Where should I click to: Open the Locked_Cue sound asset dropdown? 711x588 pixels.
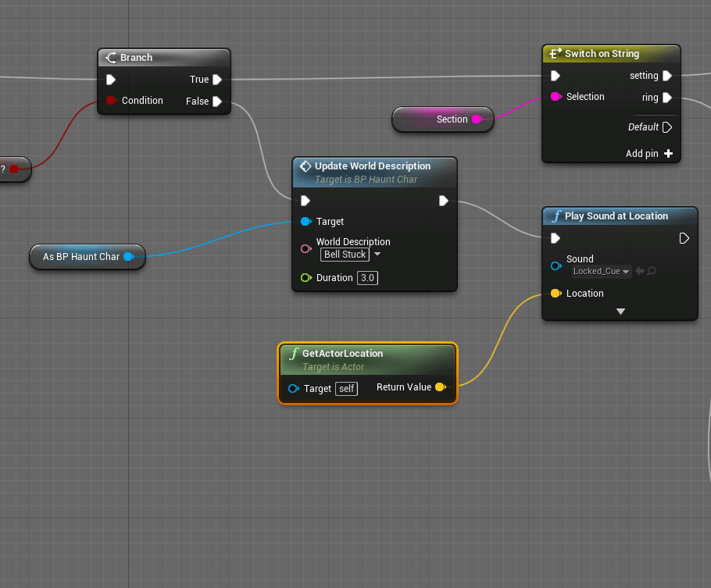tap(601, 272)
